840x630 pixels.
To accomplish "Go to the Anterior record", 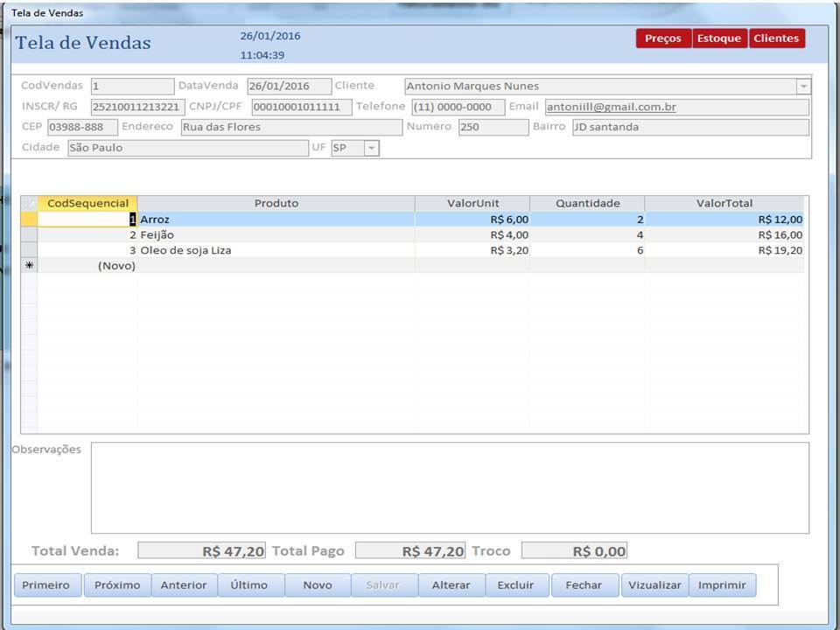I will [x=184, y=585].
